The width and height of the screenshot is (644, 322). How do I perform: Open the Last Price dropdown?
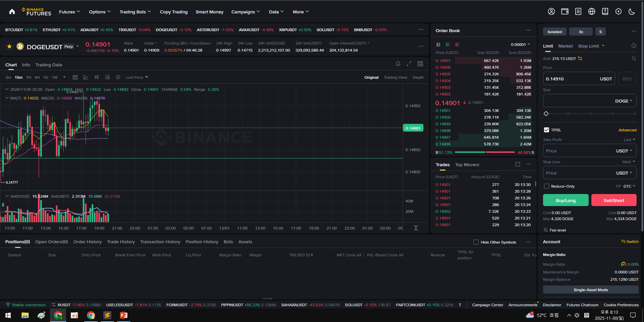(137, 77)
